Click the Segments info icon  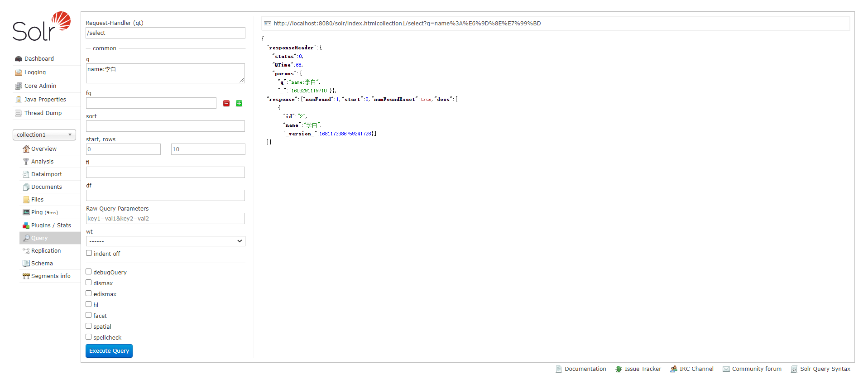tap(26, 276)
